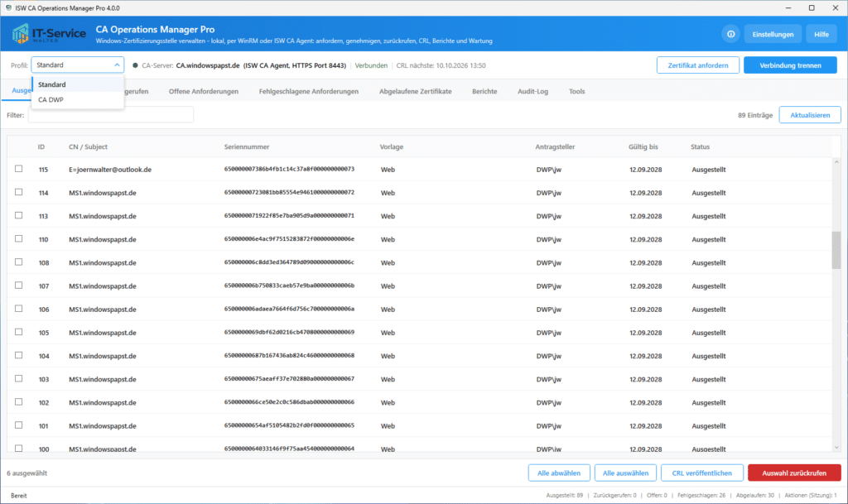The height and width of the screenshot is (504, 848).
Task: Click CRL veröffentlichen button
Action: pyautogui.click(x=702, y=473)
